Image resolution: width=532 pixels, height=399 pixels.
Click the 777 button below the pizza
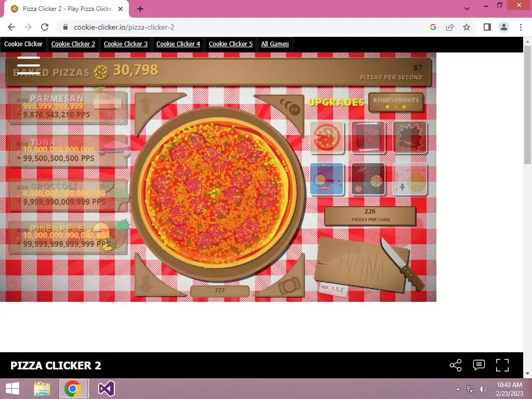(220, 291)
